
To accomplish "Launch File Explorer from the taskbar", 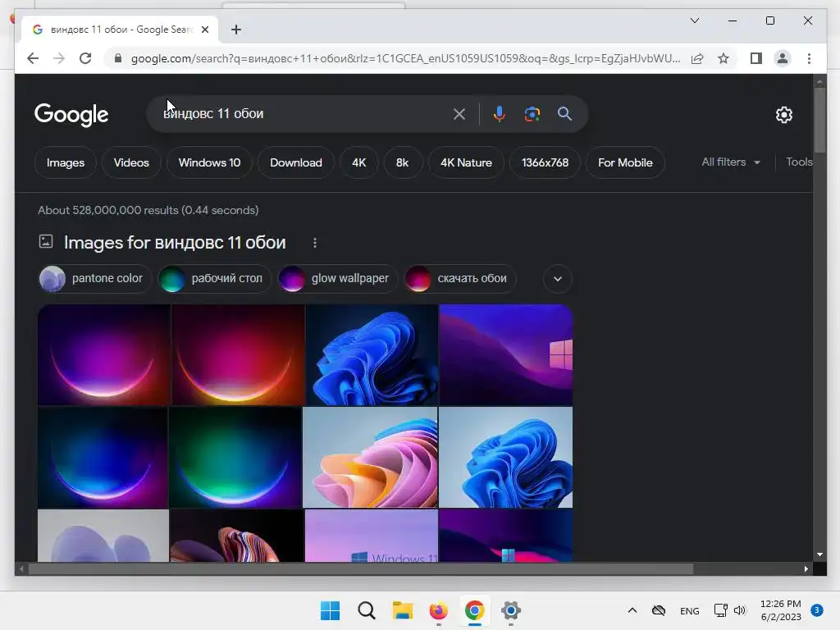I will click(402, 610).
